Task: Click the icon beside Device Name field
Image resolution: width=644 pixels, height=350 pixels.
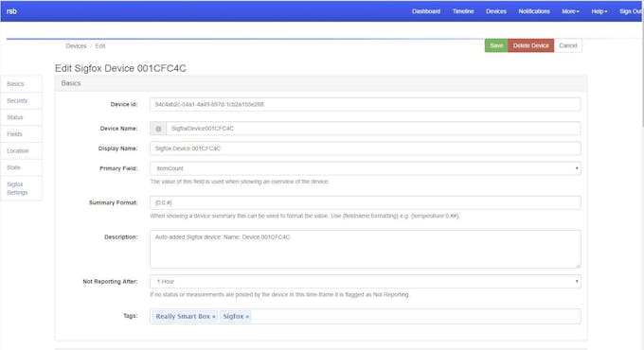Action: tap(158, 129)
